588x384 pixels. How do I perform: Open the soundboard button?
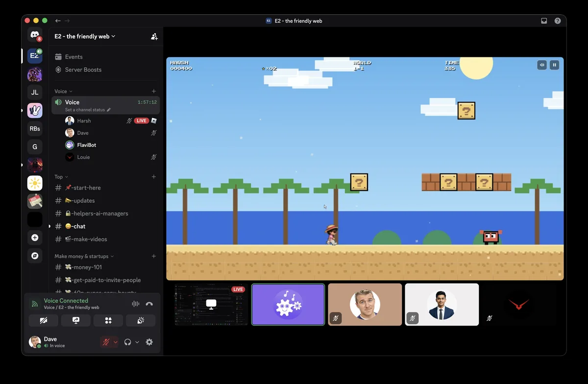[x=141, y=320]
